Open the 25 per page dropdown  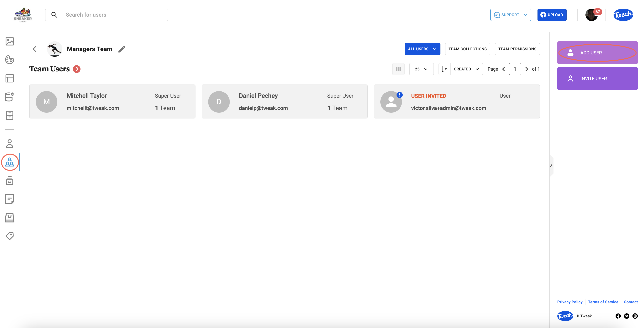(421, 69)
